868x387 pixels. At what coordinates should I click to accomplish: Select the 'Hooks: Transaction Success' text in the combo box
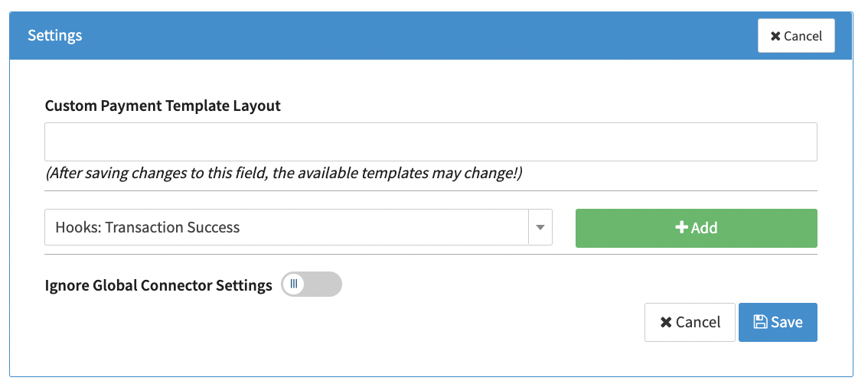148,228
